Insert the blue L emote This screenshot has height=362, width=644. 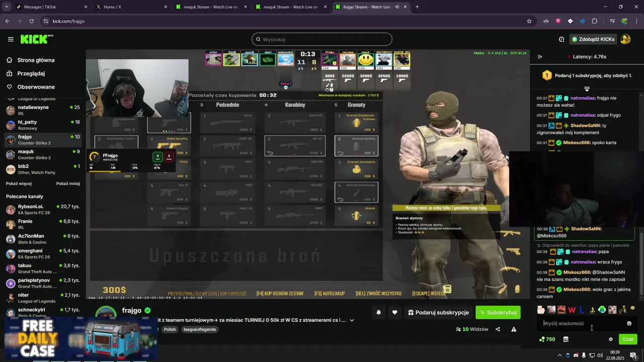(582, 310)
